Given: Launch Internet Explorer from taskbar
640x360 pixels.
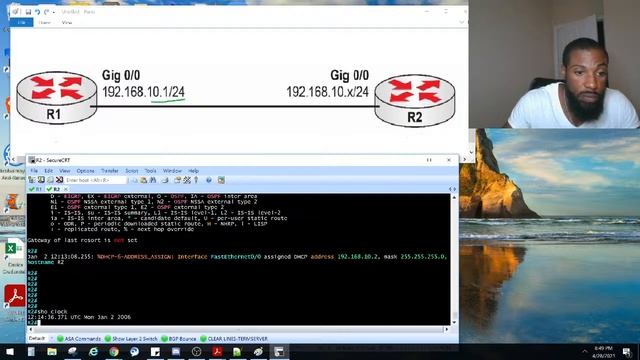Looking at the screenshot, I should coord(93,351).
